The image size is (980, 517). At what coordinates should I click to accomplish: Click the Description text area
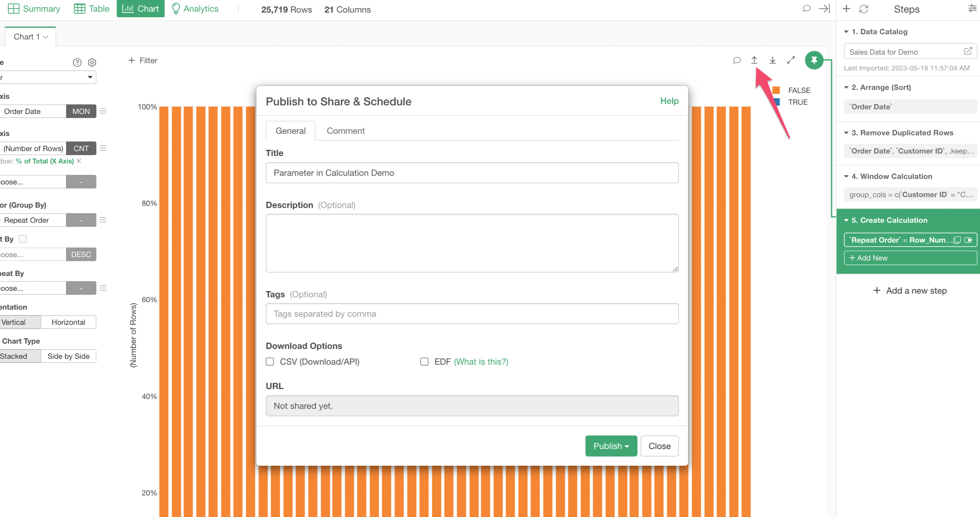[472, 243]
